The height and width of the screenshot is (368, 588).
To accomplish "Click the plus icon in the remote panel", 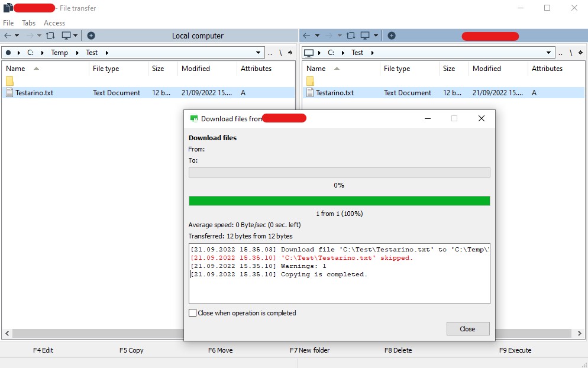I will [392, 35].
